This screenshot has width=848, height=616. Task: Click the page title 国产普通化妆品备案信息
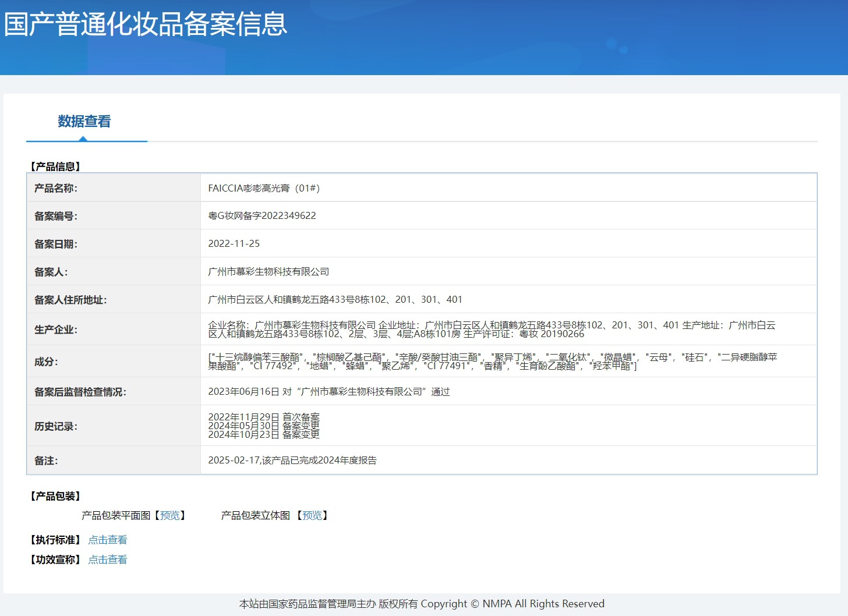point(146,24)
